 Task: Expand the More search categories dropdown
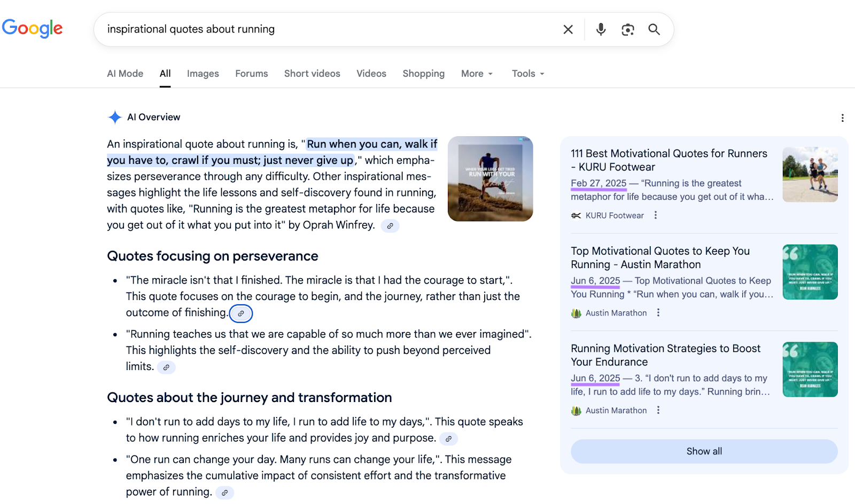coord(476,73)
